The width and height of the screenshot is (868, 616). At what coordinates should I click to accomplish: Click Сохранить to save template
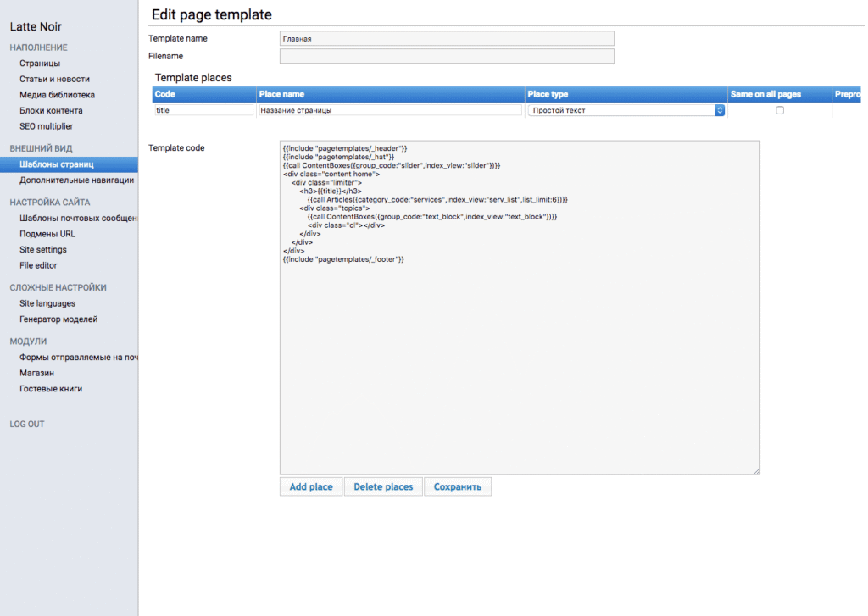[457, 487]
